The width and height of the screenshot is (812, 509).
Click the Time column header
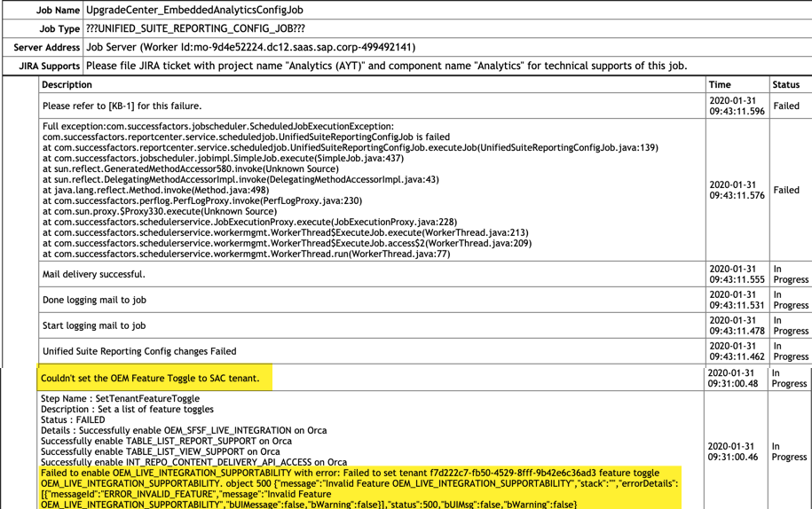pos(720,84)
